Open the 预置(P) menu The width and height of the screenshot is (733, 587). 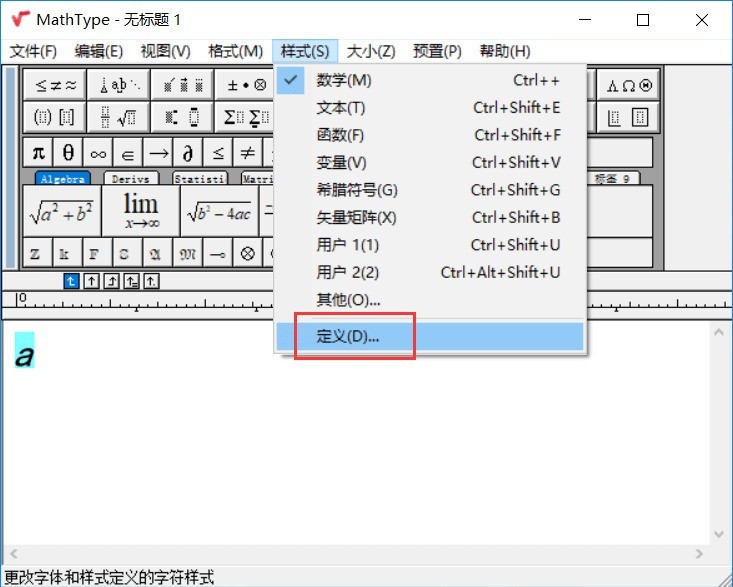tap(437, 51)
